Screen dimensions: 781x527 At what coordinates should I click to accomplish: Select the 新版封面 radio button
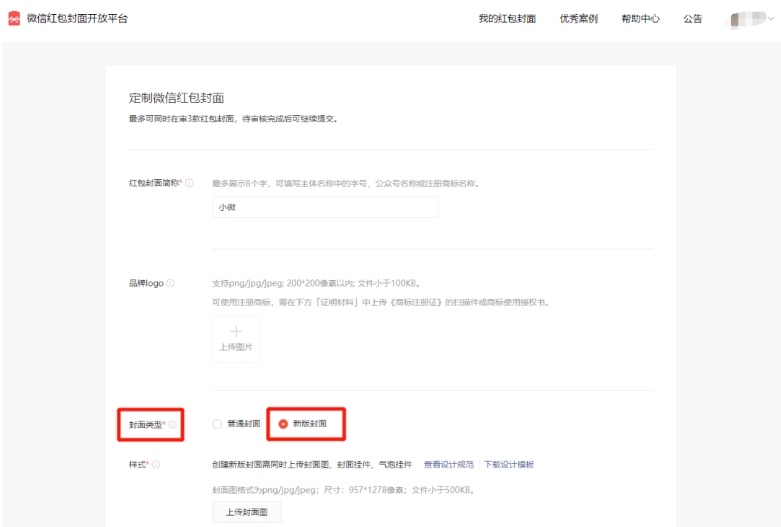(x=283, y=424)
